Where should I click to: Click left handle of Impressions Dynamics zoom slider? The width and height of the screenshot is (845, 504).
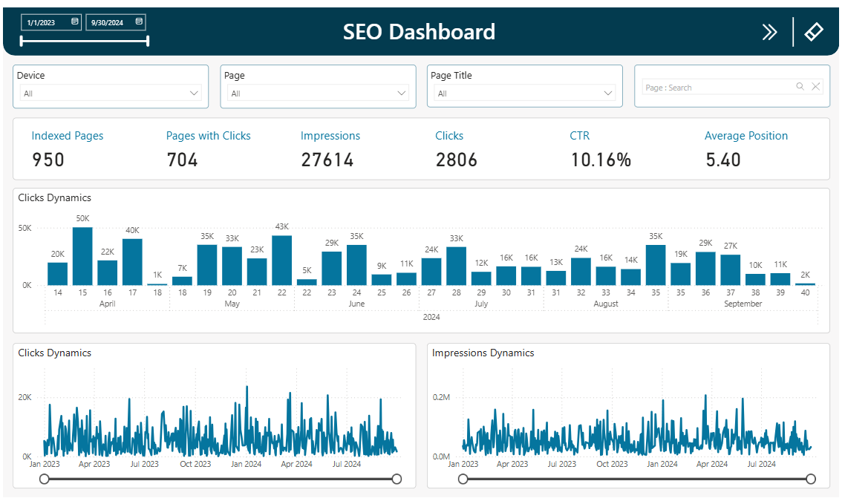coord(463,479)
